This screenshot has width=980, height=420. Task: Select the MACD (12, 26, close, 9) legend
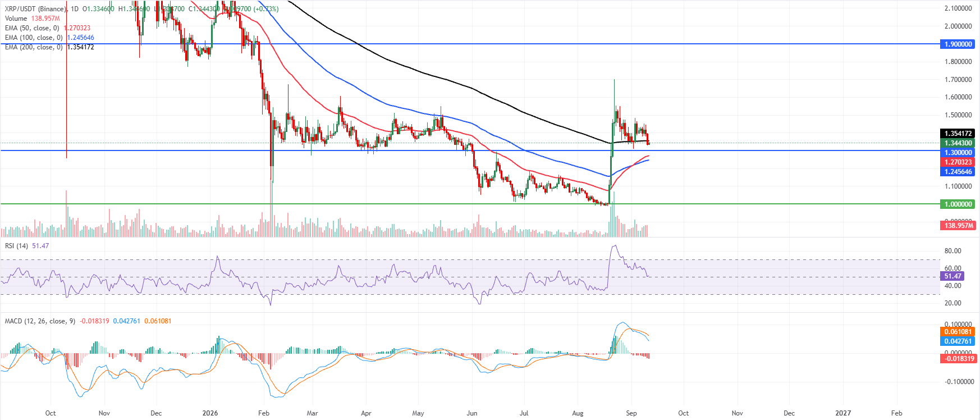[x=40, y=321]
